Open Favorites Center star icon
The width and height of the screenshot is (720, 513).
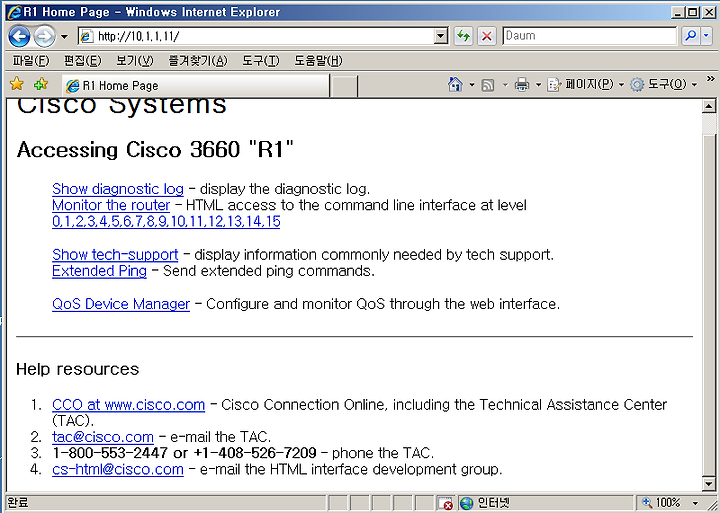pyautogui.click(x=17, y=84)
